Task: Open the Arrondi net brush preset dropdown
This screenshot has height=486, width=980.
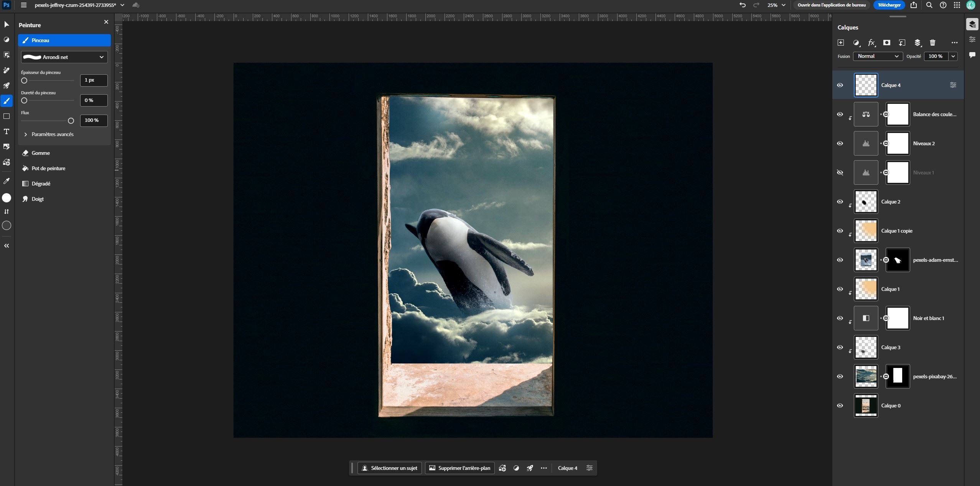Action: click(64, 57)
